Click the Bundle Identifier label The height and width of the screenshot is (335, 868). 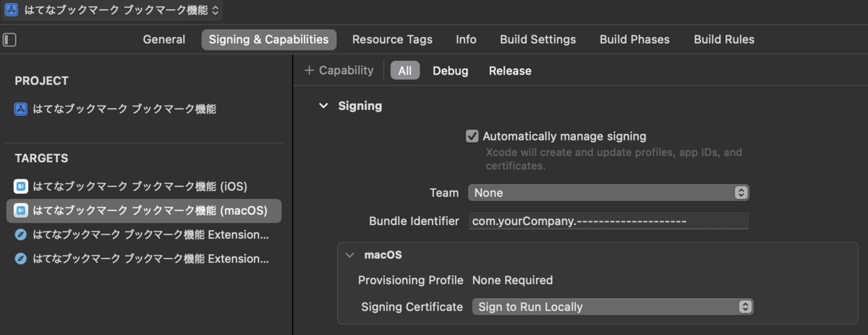click(x=414, y=221)
